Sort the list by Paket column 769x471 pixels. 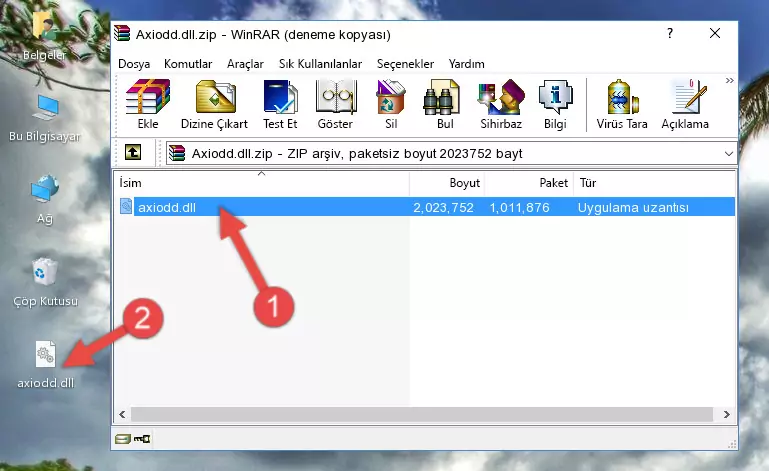(x=529, y=183)
